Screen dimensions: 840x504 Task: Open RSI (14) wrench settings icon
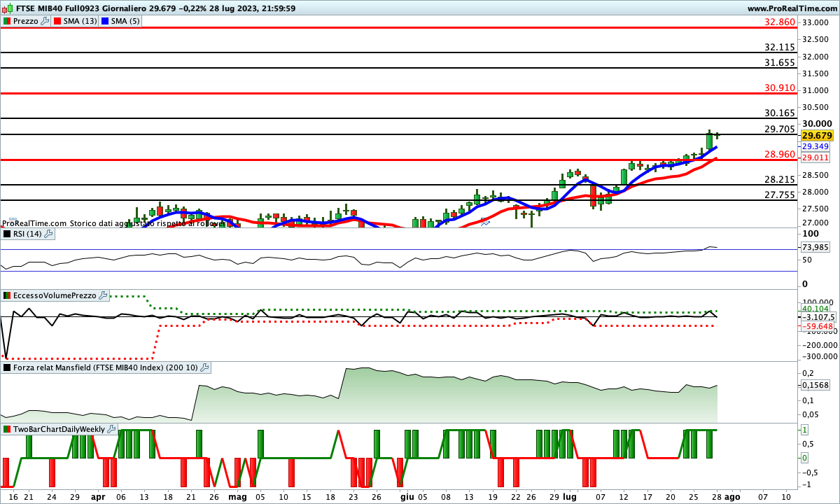pos(49,234)
